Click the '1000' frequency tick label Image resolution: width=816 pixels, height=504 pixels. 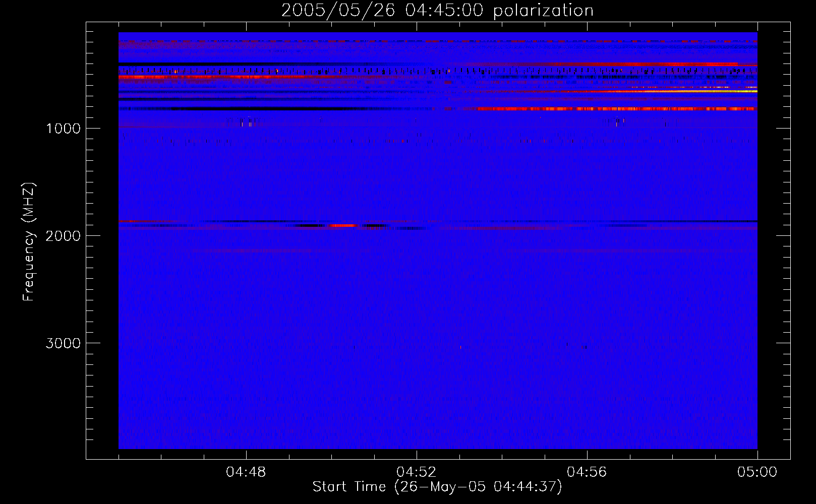(63, 129)
